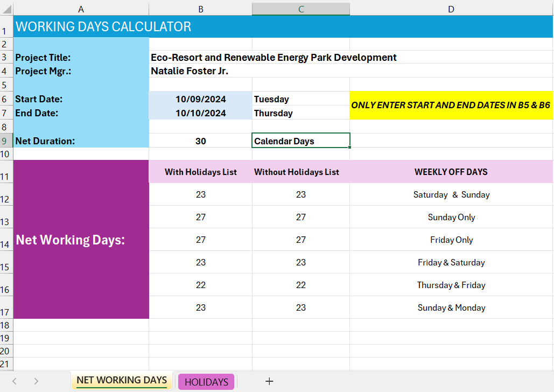Select the Friday Only cell
554x392 pixels.
[451, 240]
